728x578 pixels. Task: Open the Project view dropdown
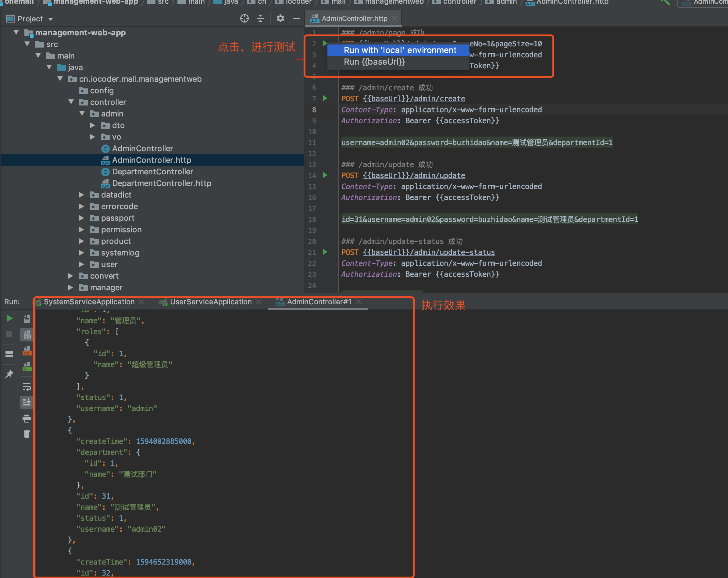tap(51, 19)
